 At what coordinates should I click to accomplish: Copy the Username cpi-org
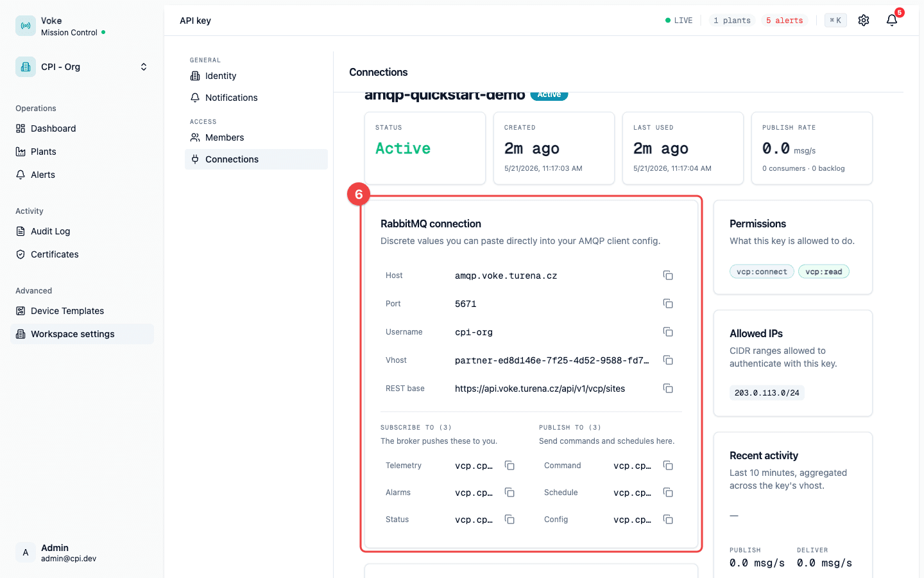(668, 332)
